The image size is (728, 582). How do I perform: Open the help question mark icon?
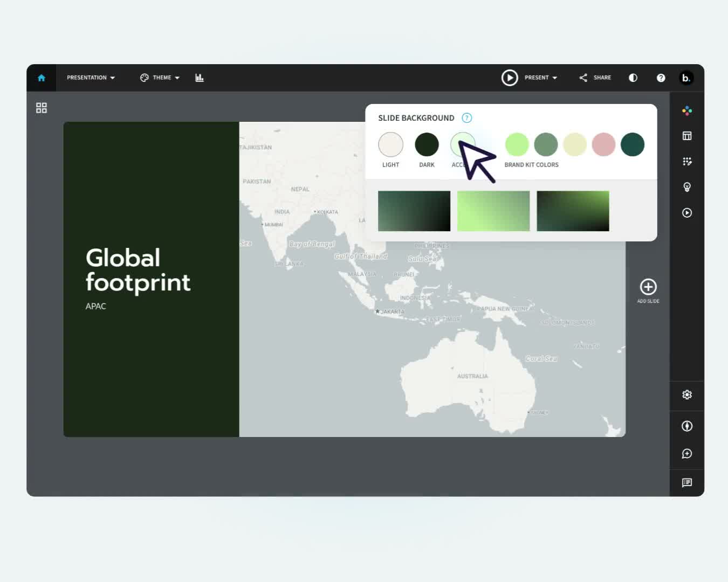(x=661, y=78)
